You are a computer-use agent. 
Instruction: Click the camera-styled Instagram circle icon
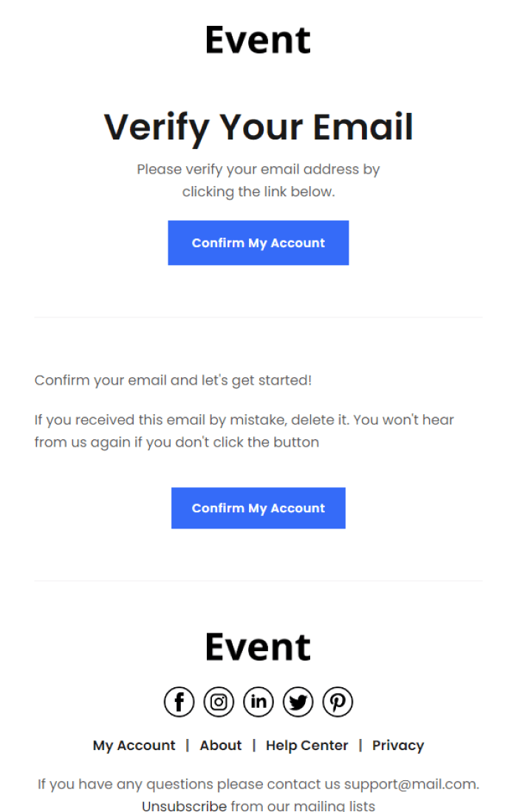219,701
